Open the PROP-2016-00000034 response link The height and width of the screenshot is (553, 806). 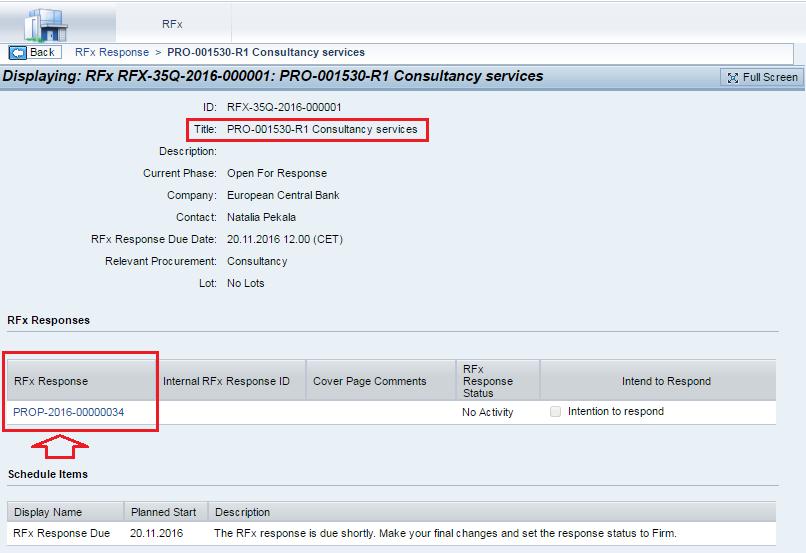click(68, 412)
